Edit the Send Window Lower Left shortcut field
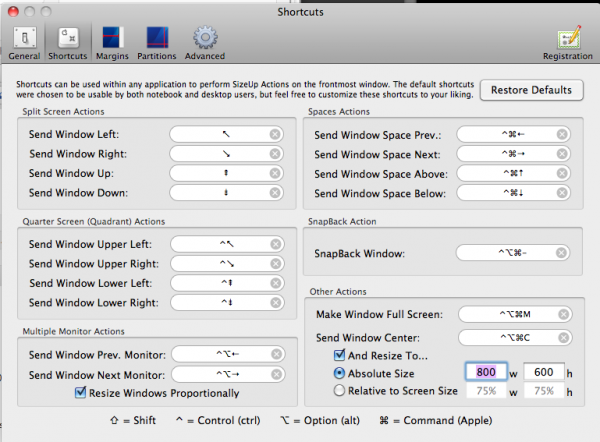Viewport: 600px width, 442px height. [227, 283]
